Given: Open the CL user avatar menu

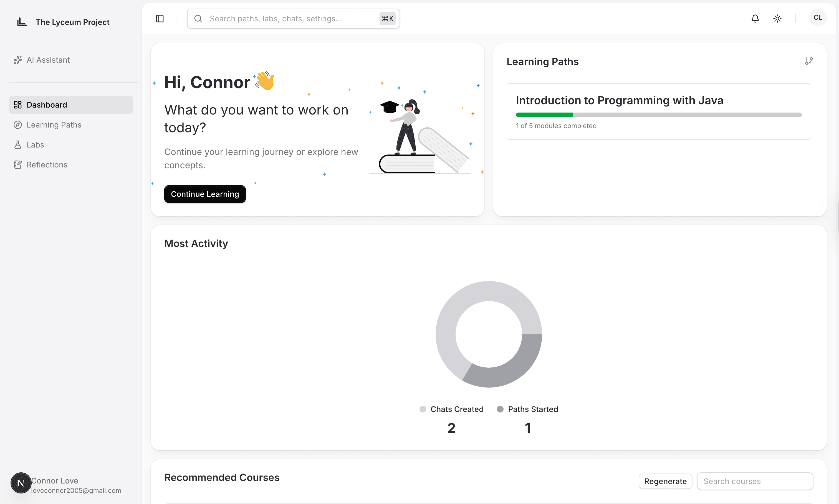Looking at the screenshot, I should (817, 18).
